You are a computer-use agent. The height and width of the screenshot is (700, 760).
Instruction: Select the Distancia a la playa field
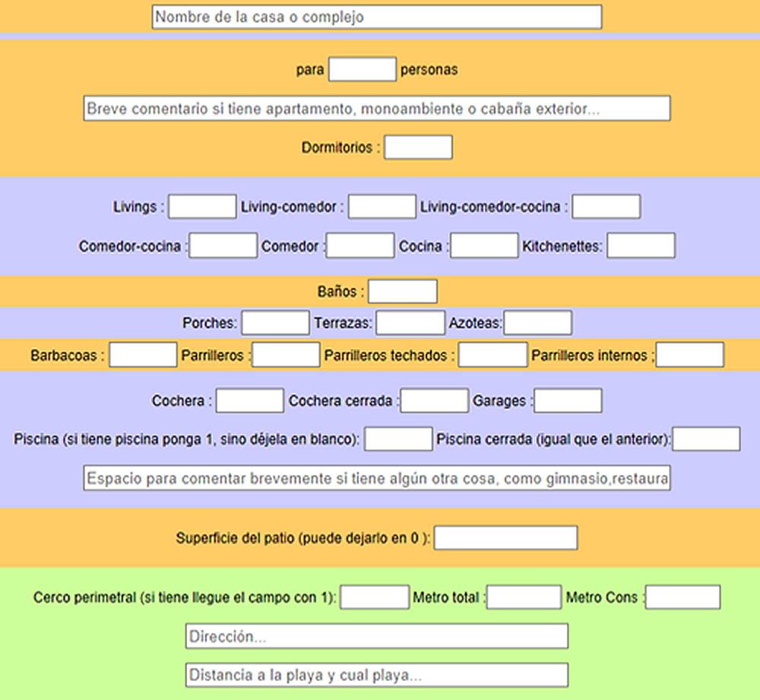[377, 675]
